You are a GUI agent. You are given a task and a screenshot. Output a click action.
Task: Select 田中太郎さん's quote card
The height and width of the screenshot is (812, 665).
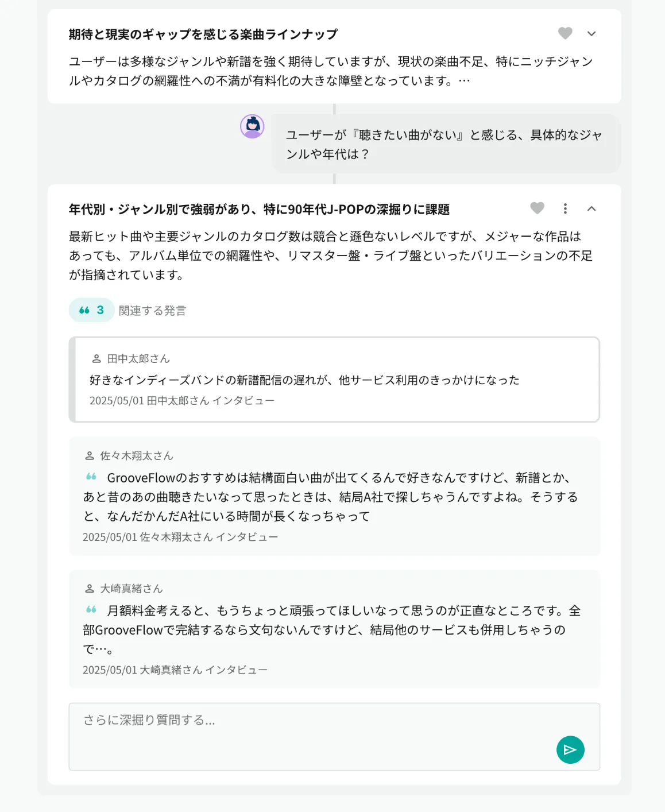pos(334,380)
